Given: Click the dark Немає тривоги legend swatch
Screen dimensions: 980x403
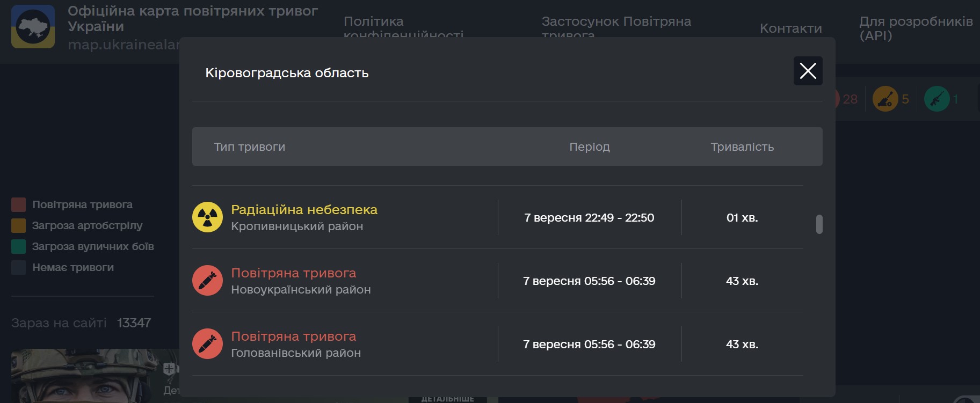Looking at the screenshot, I should (18, 267).
